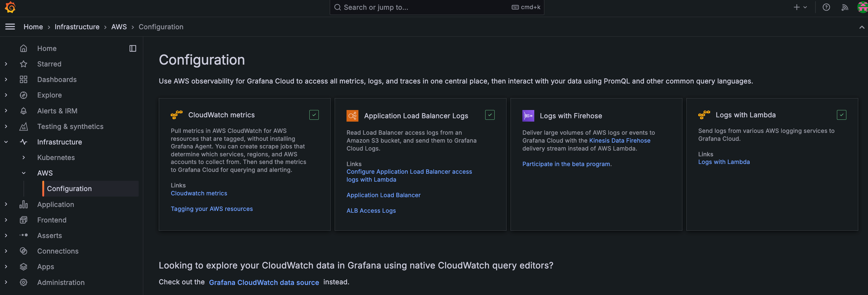
Task: Open the hamburger navigation menu
Action: click(10, 27)
